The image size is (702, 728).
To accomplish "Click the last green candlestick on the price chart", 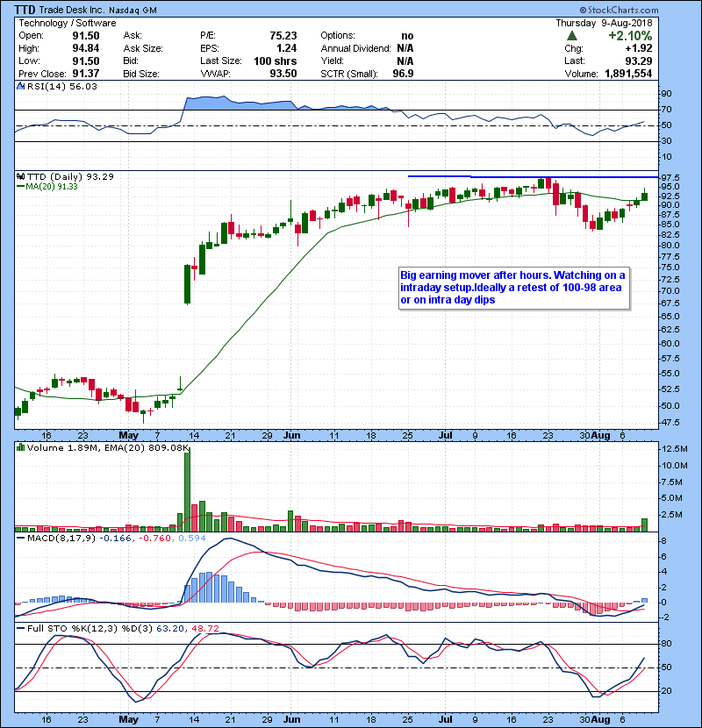I will coord(644,195).
